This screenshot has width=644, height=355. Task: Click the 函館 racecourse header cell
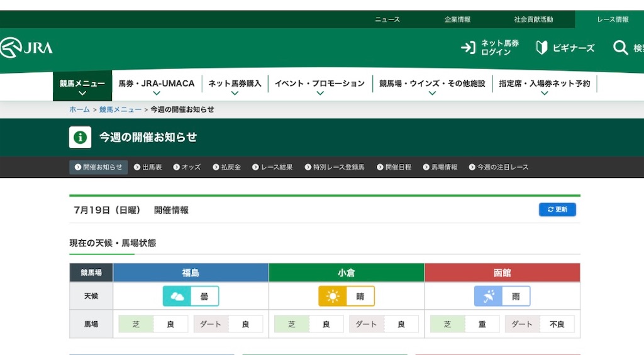(502, 273)
